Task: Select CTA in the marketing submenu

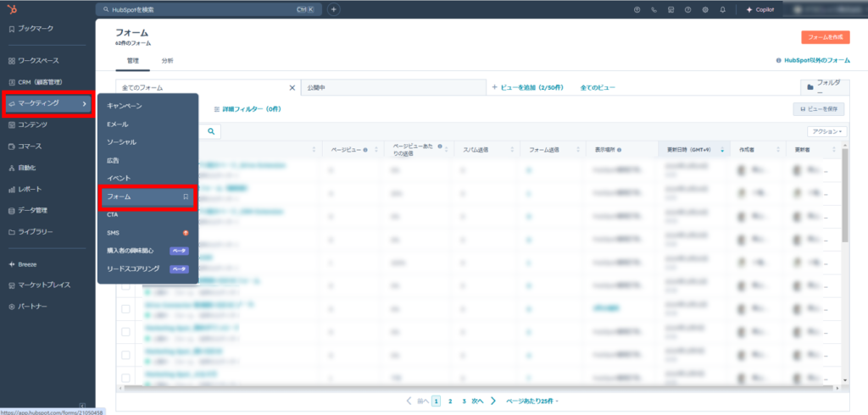Action: tap(113, 214)
